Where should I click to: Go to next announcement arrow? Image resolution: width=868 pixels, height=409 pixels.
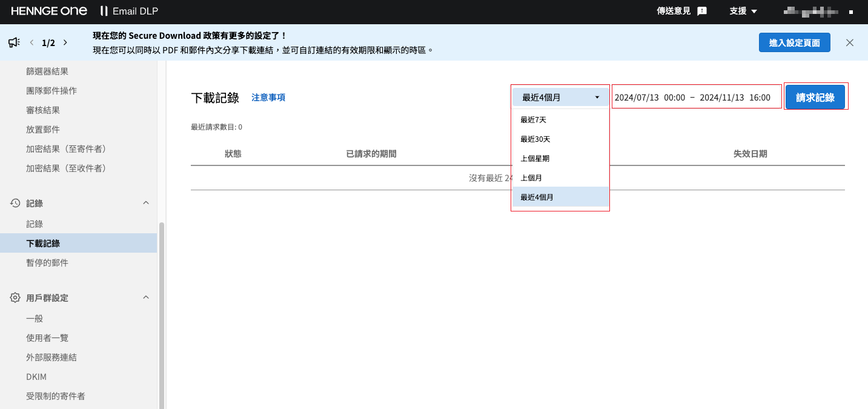pos(65,42)
